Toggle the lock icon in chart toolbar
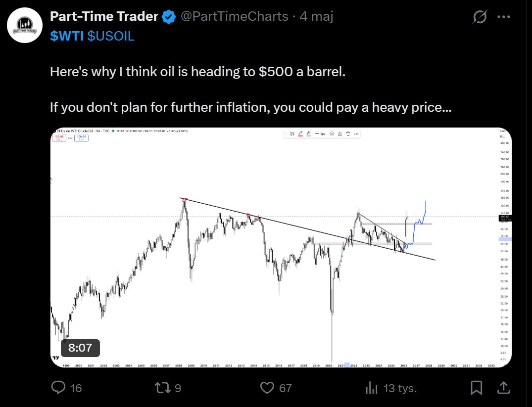 pos(340,134)
